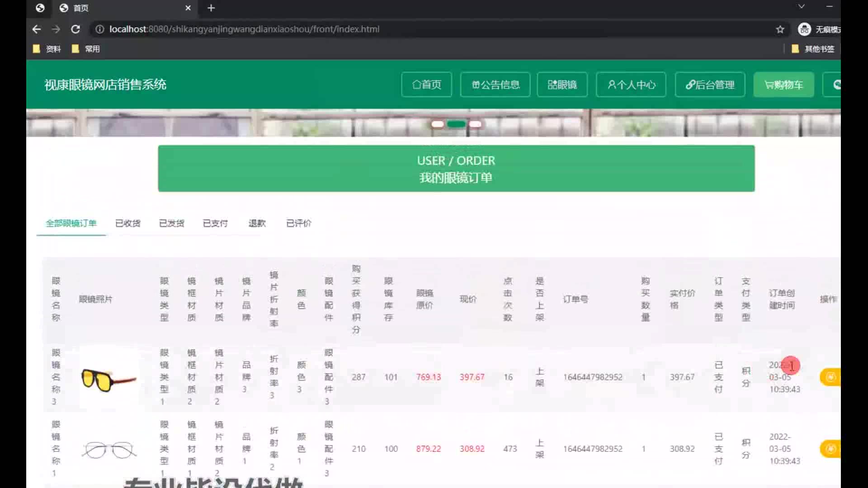Open new browser tab with plus
Viewport: 868px width, 488px height.
click(x=211, y=8)
